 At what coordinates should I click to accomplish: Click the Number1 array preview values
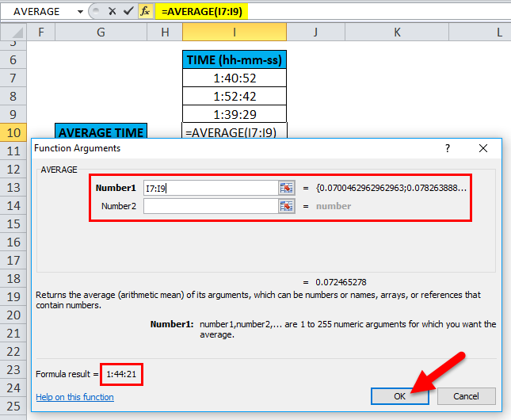click(x=391, y=188)
